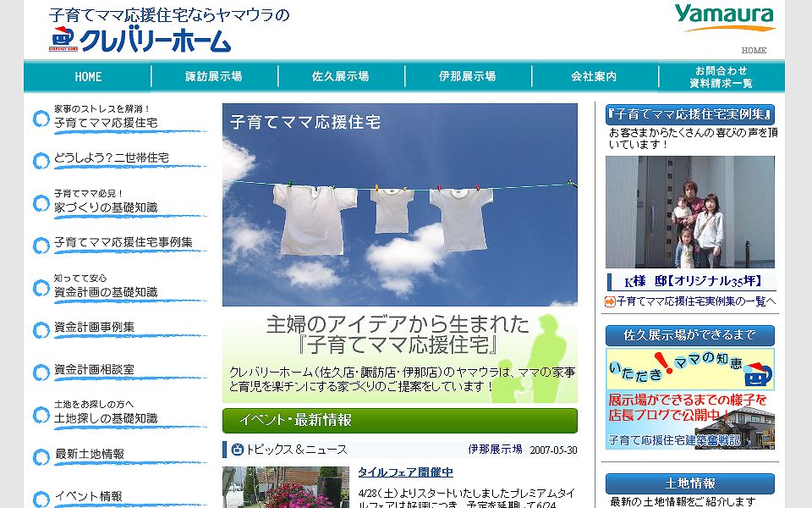This screenshot has height=508, width=812.
Task: Open the 佐久展示場 navigation tab
Action: [x=341, y=77]
